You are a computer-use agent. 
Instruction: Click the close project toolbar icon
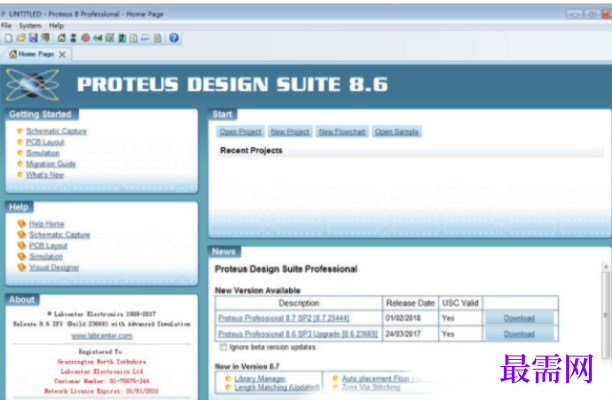click(46, 38)
